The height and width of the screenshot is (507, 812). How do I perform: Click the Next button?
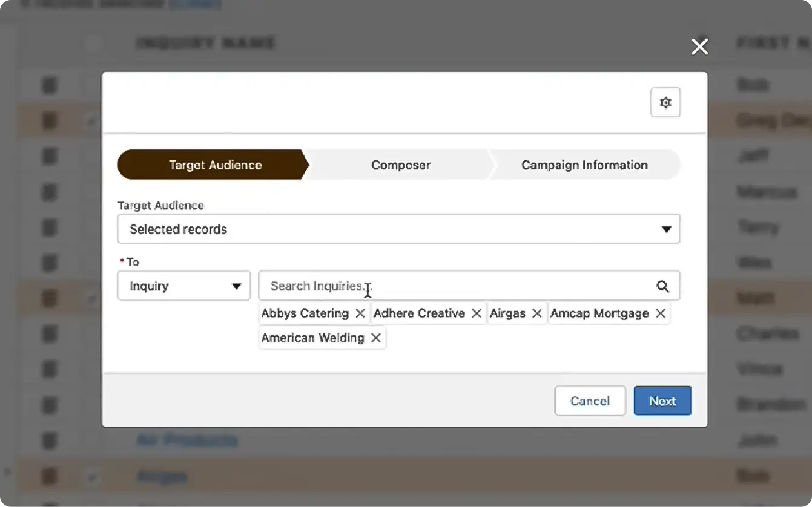[x=662, y=401]
